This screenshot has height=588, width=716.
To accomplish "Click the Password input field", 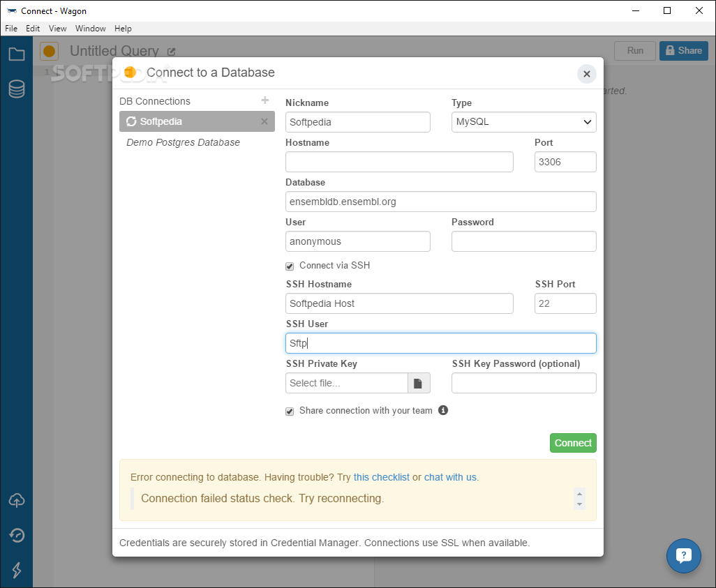I will (524, 241).
